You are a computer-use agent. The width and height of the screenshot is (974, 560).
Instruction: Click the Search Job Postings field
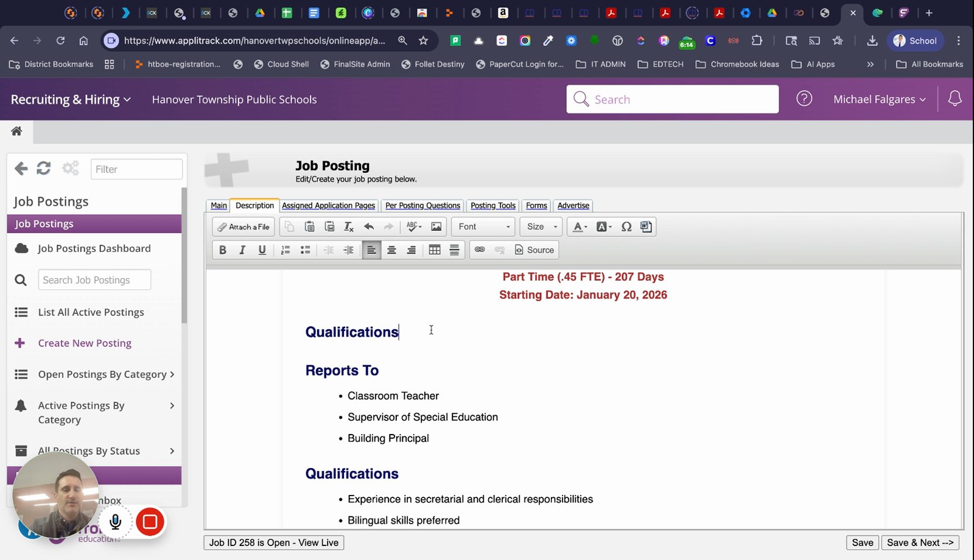click(94, 280)
